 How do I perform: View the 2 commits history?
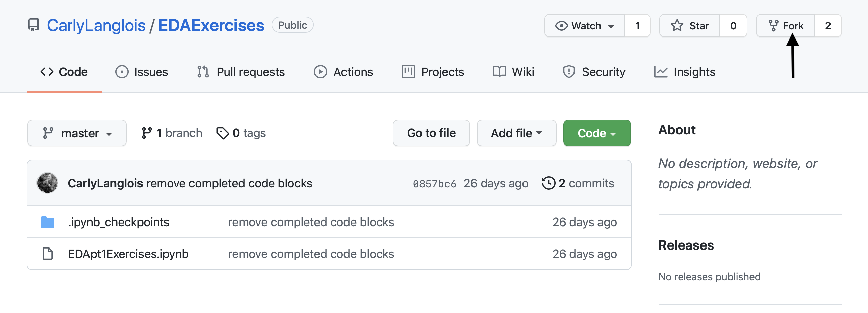[x=578, y=183]
